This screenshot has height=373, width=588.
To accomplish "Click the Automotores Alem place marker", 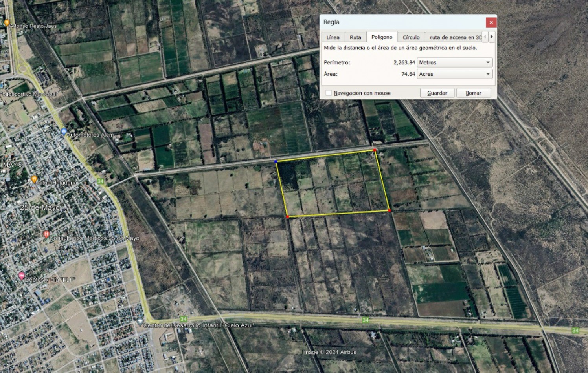I will (64, 132).
